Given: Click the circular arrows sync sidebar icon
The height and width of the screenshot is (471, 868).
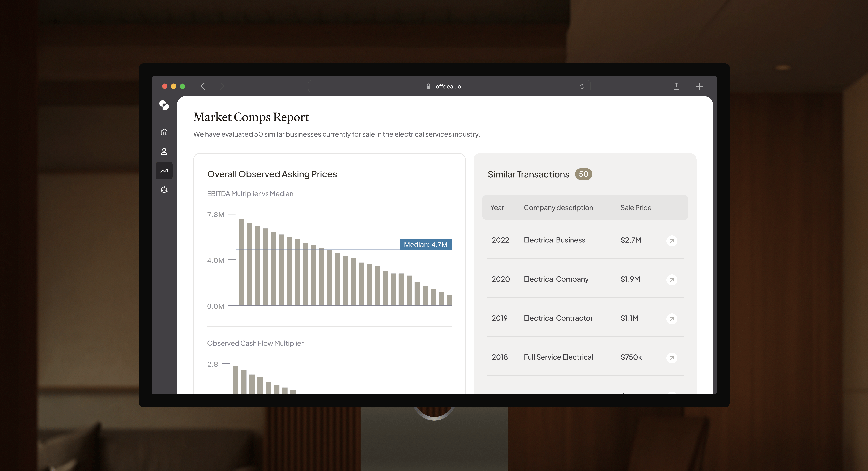Looking at the screenshot, I should click(164, 190).
